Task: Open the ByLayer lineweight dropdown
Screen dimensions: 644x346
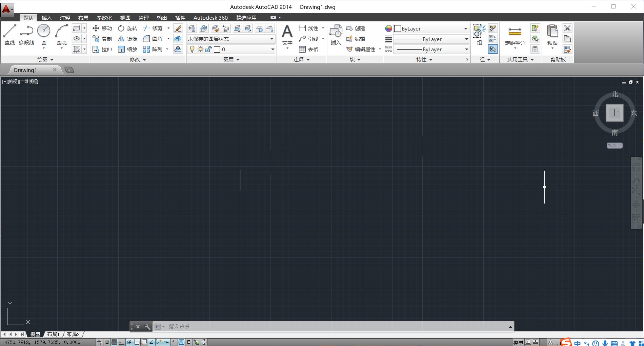Action: [431, 39]
